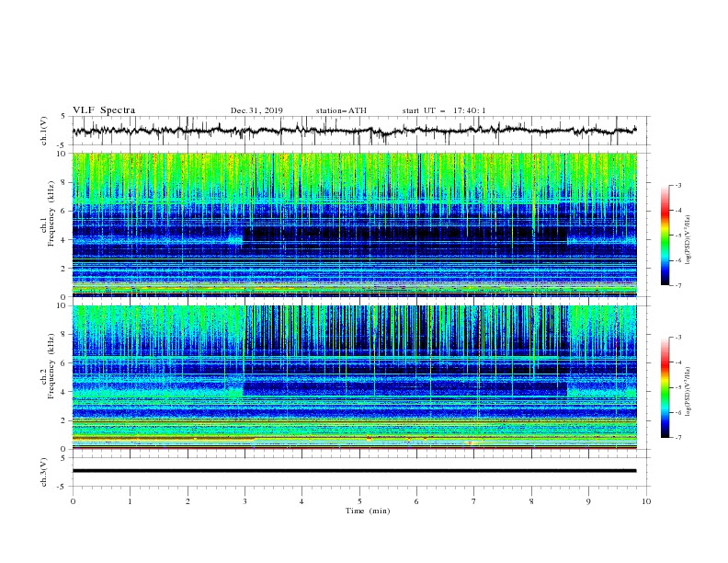Viewport: 728px width, 563px height.
Task: Click the "Time (min)" x-axis label
Action: pos(368,511)
